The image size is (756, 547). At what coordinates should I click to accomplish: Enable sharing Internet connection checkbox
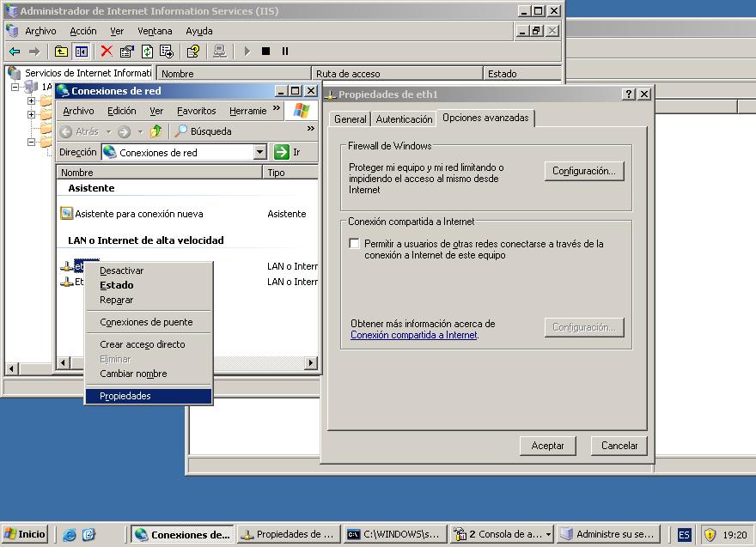pos(355,244)
